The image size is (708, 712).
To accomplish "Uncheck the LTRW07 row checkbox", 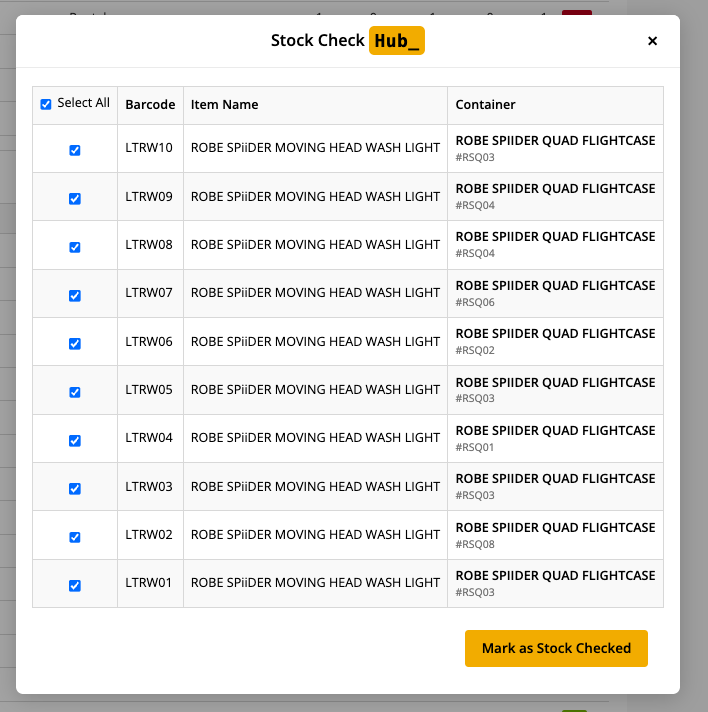I will pyautogui.click(x=75, y=296).
